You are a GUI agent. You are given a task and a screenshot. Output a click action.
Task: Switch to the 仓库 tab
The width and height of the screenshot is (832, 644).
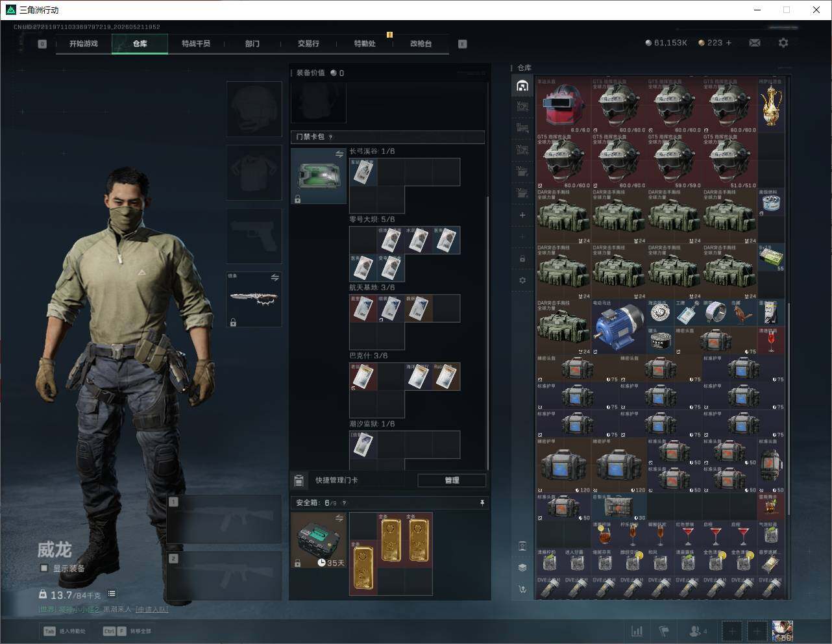pos(140,43)
